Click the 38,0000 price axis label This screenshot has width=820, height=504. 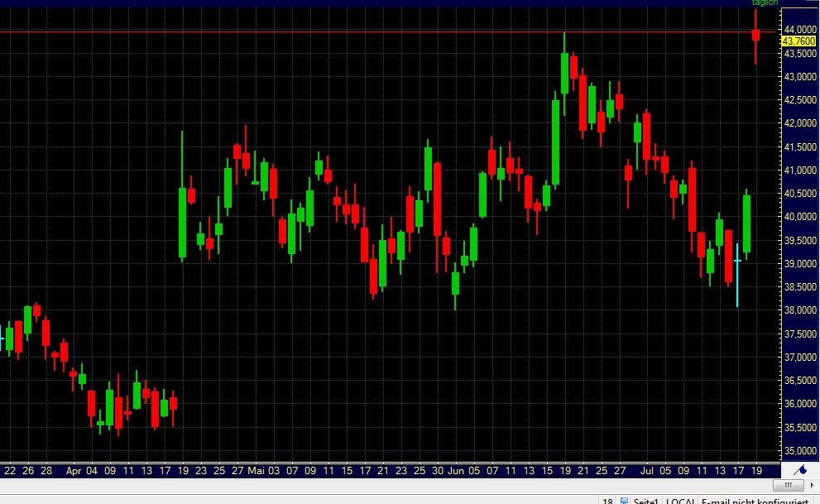[x=799, y=310]
